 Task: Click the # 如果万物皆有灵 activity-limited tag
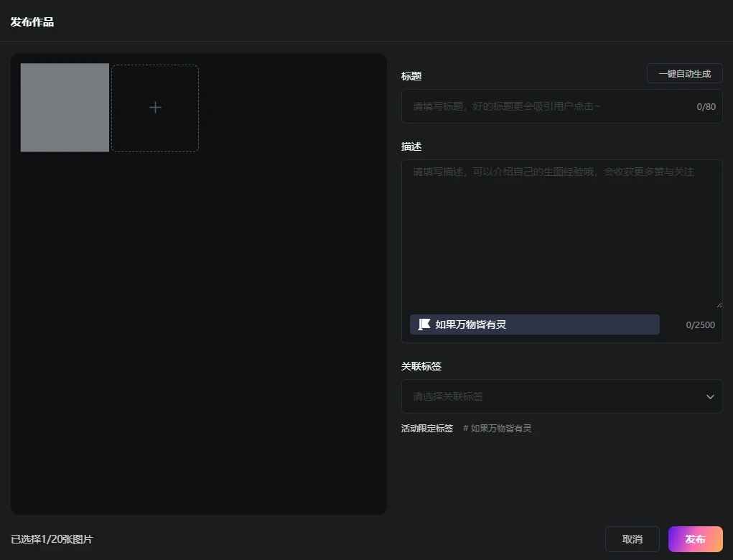pyautogui.click(x=497, y=429)
